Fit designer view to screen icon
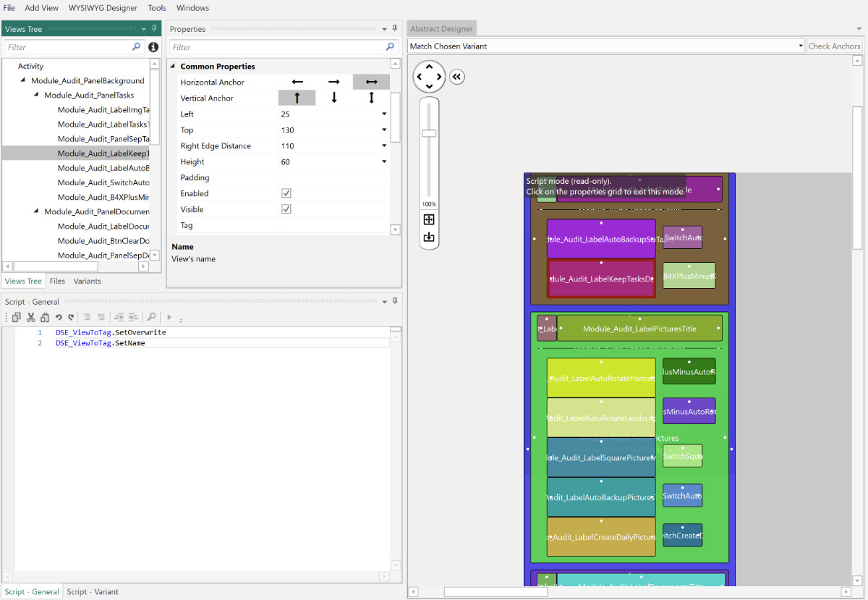Viewport: 868px width, 600px height. [x=429, y=219]
